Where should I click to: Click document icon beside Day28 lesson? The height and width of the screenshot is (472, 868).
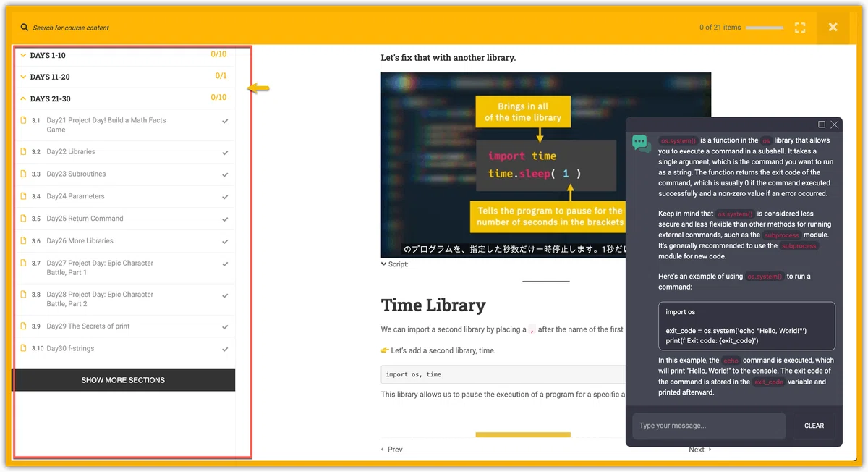pos(23,295)
